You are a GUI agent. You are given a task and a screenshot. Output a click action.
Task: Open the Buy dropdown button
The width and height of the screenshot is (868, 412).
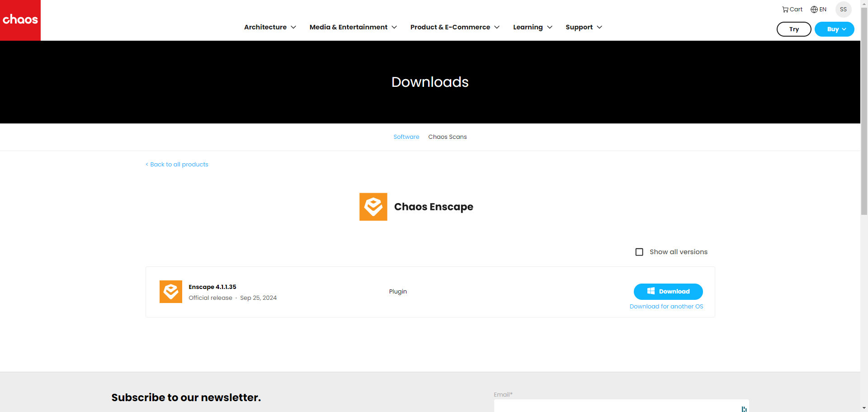tap(835, 29)
